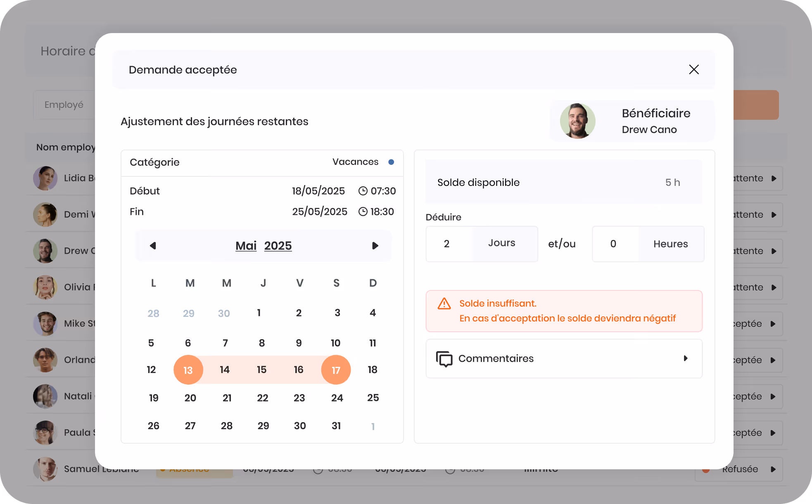Click Demi's avatar in background list
This screenshot has width=812, height=504.
pos(45,214)
